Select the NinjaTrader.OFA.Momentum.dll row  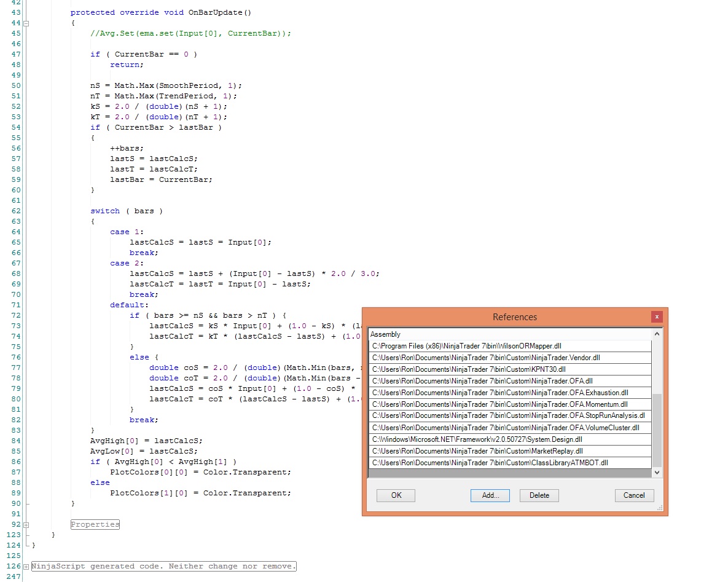(x=509, y=404)
